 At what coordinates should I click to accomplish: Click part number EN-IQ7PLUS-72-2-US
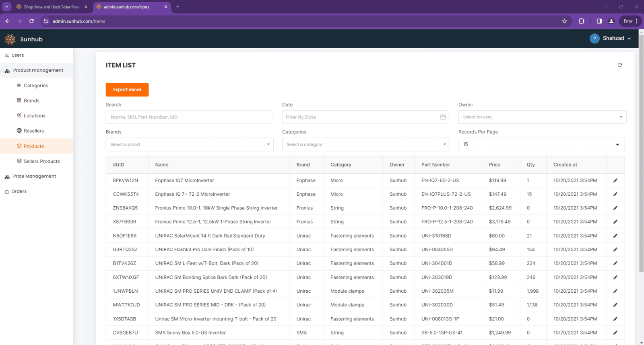pyautogui.click(x=446, y=194)
